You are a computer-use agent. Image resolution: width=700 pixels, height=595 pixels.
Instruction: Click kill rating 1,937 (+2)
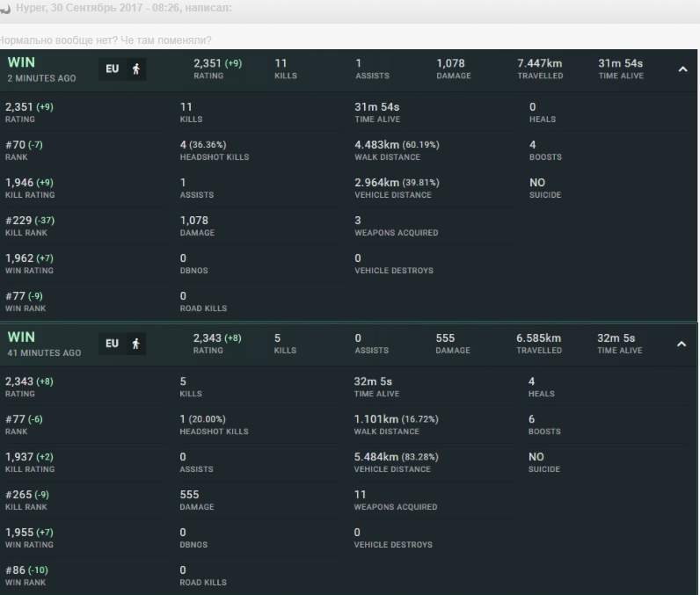point(29,457)
